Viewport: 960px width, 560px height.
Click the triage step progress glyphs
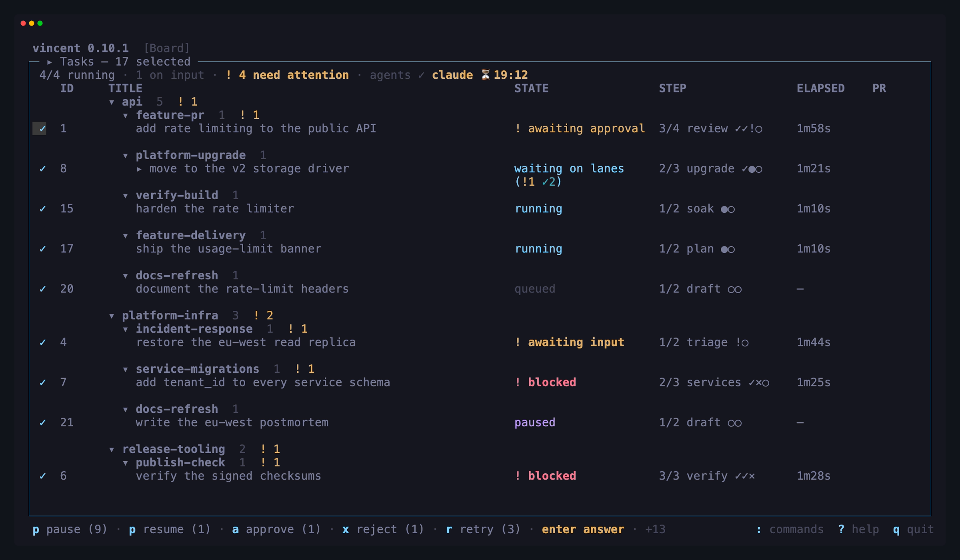tap(742, 342)
